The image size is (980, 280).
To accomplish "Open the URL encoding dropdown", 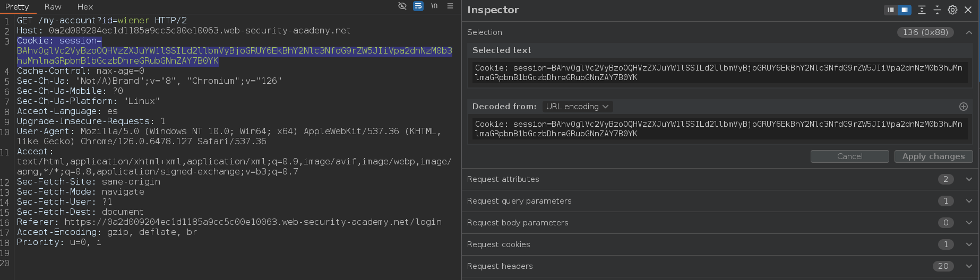I will tap(578, 107).
